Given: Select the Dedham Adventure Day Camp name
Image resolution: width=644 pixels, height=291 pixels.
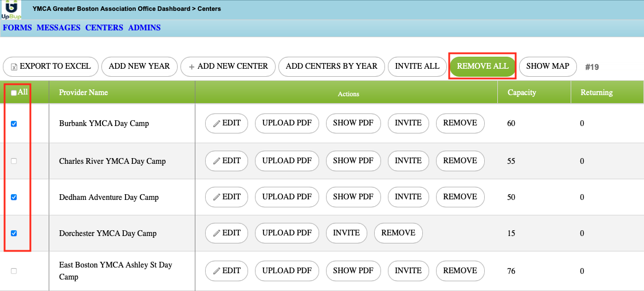Looking at the screenshot, I should 109,198.
